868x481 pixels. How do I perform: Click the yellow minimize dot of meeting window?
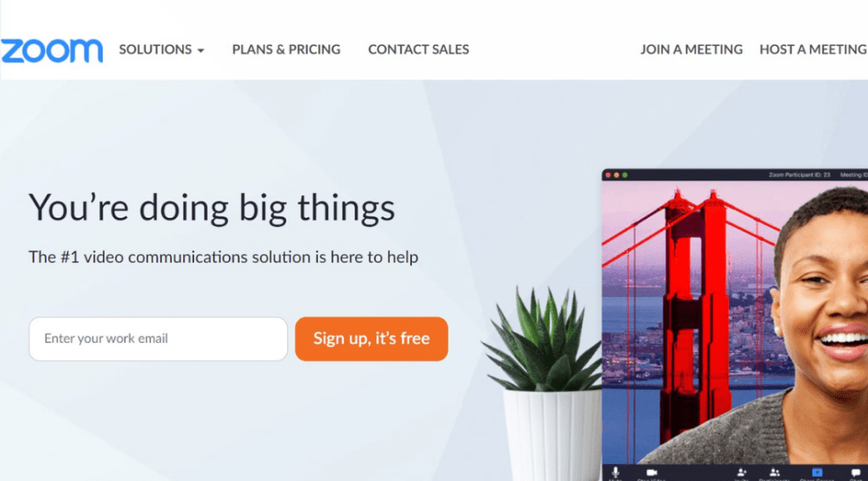pos(616,174)
